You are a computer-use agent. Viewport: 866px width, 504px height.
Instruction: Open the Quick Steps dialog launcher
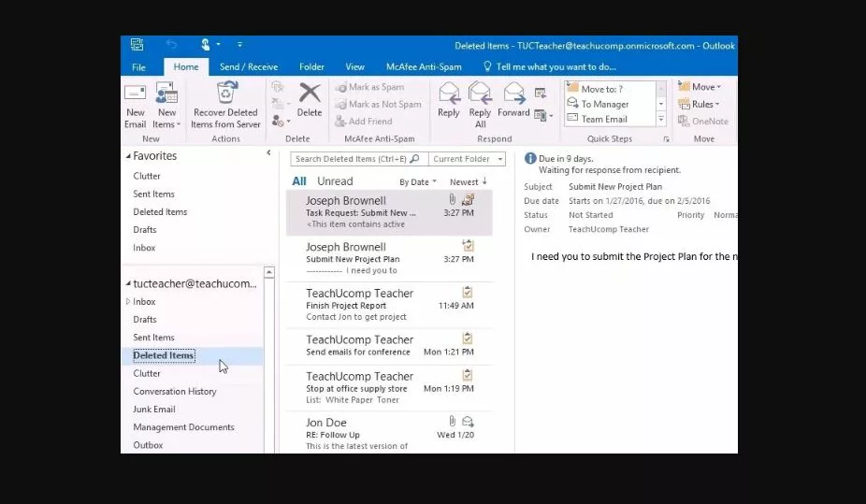[666, 139]
